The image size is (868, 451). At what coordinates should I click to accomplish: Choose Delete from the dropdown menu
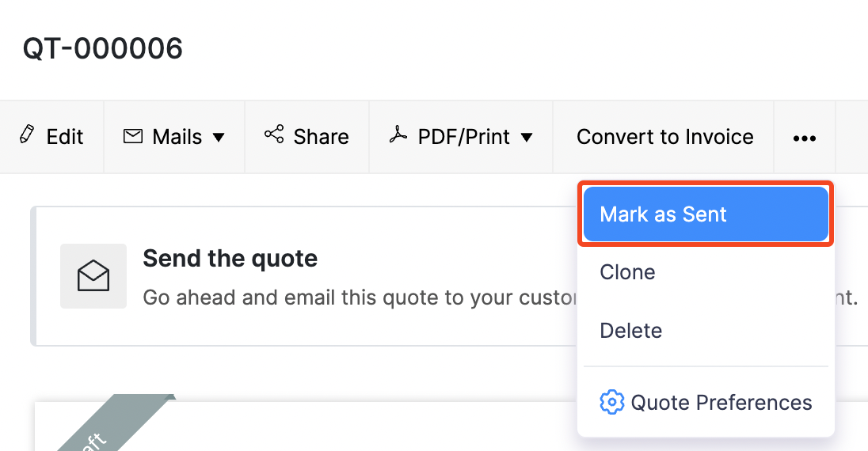pos(630,330)
